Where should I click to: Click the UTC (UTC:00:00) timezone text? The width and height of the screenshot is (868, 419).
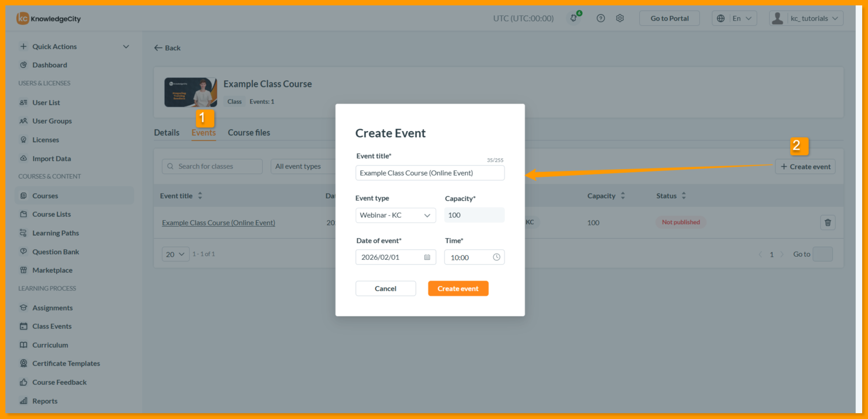pyautogui.click(x=523, y=18)
